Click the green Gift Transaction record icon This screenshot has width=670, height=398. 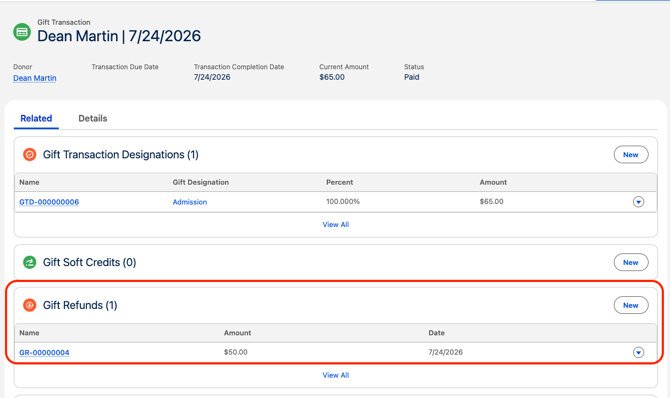[x=22, y=32]
